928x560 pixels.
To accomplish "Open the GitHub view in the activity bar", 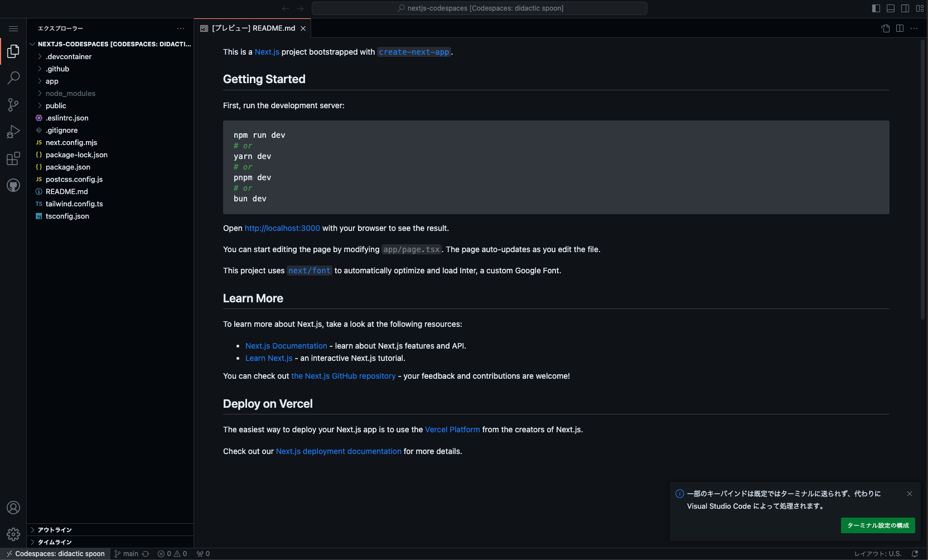I will (13, 185).
